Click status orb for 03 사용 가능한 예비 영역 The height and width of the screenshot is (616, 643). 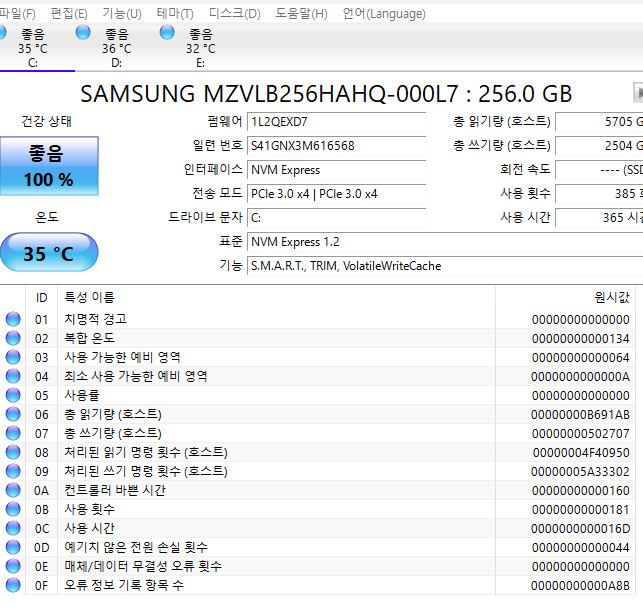(x=13, y=357)
